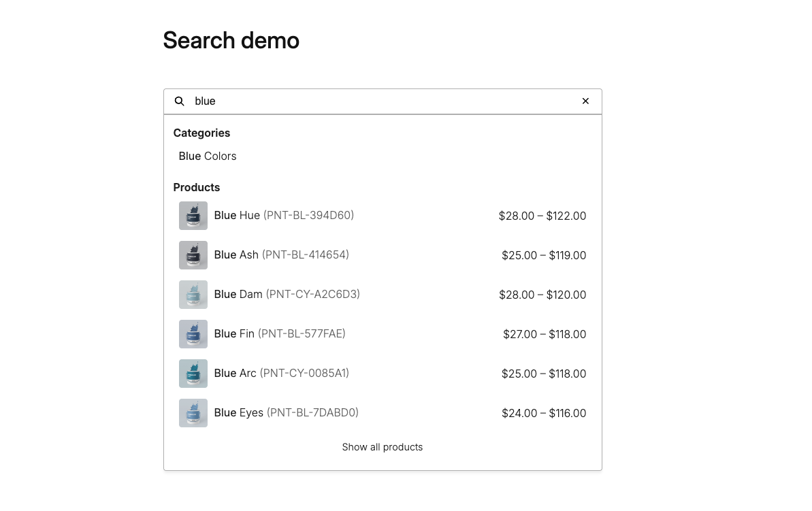Click the SKU text (PNT-CY-A2C6D3)

(x=313, y=294)
